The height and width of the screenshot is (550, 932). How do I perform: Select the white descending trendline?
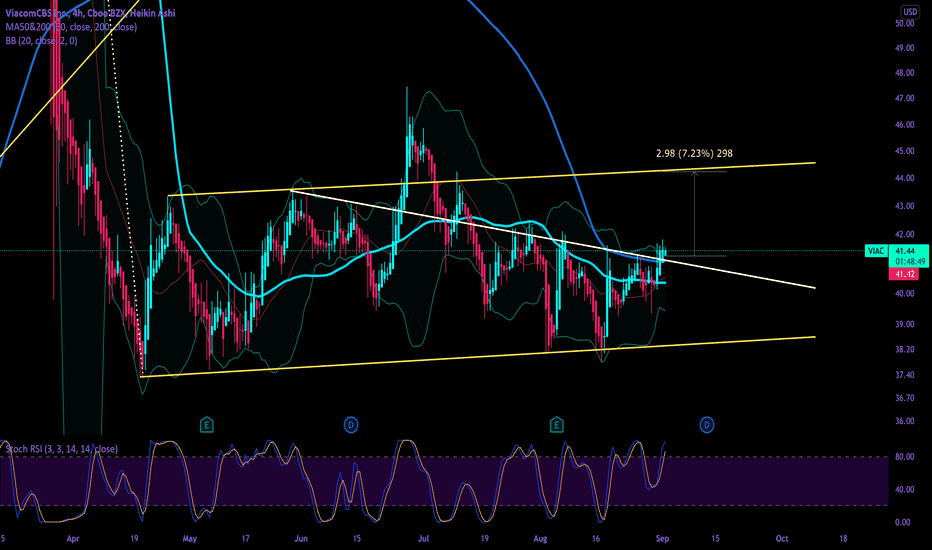(x=553, y=238)
